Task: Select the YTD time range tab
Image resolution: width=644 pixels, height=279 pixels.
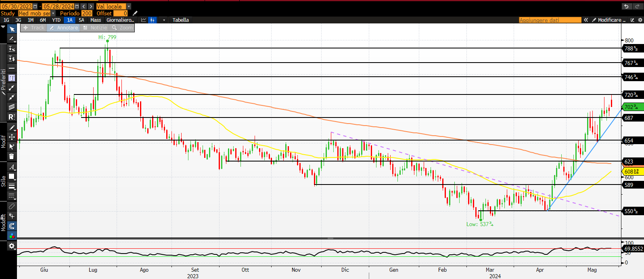Action: point(56,20)
